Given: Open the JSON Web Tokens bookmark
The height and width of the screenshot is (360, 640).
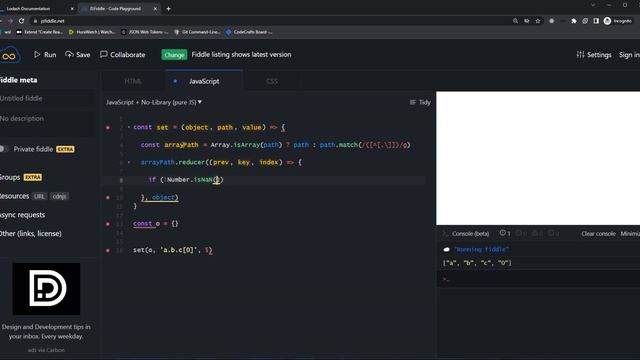Looking at the screenshot, I should 145,32.
